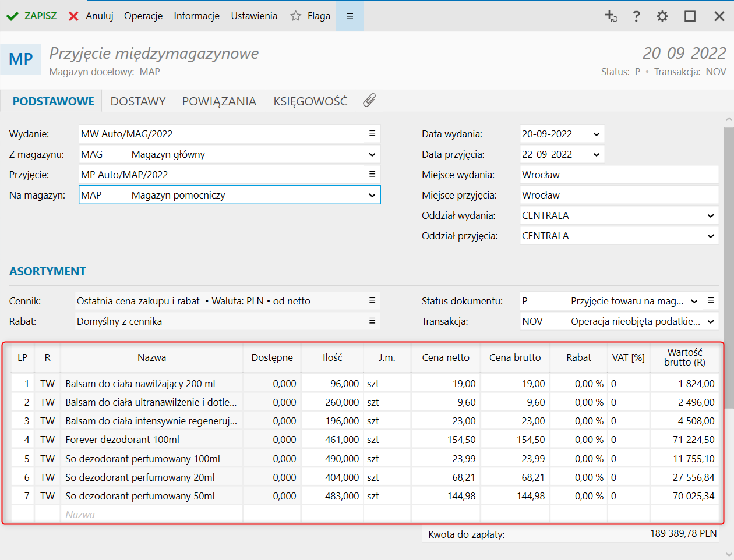The width and height of the screenshot is (734, 560).
Task: Click list icon next to Status dokumentu
Action: click(x=711, y=301)
